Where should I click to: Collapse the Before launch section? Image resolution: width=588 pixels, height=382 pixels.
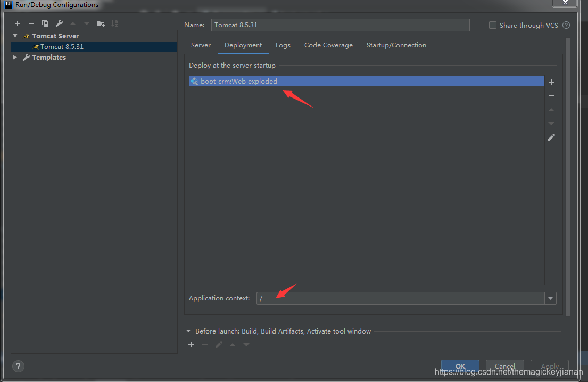(188, 331)
